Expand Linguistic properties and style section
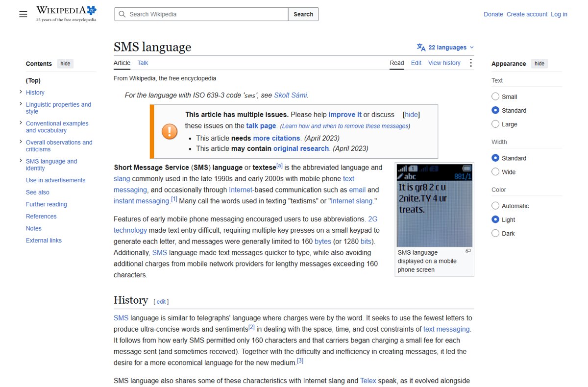This screenshot has width=588, height=387. click(21, 104)
